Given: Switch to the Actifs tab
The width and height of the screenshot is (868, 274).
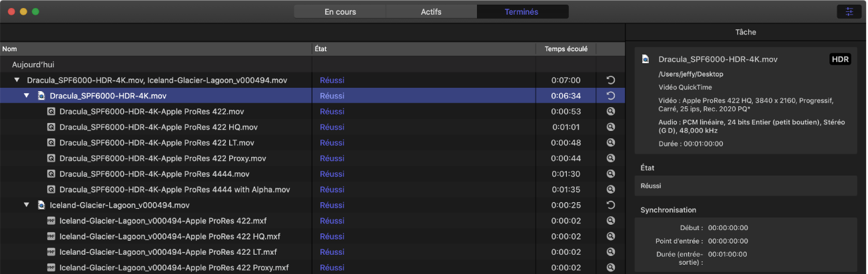Looking at the screenshot, I should [431, 12].
